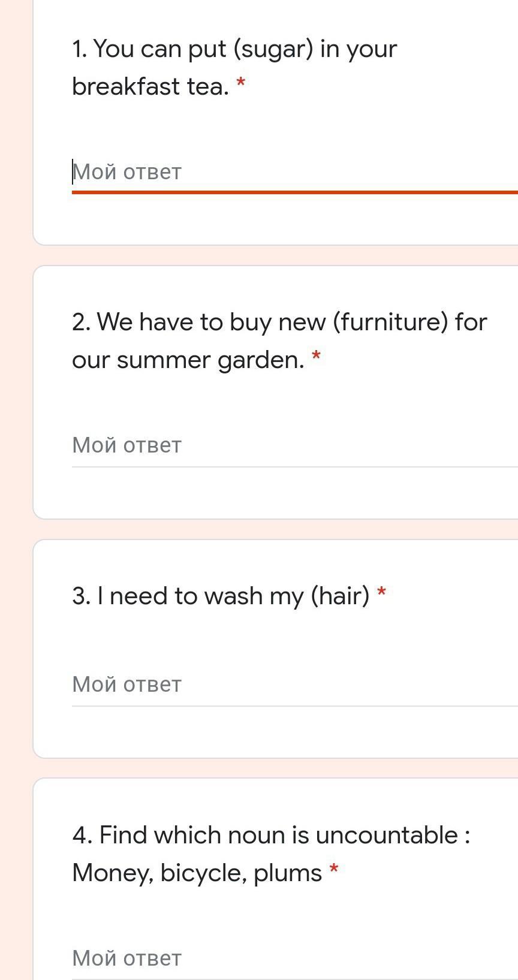Select the answer field for the hair question
518x980 pixels.
[x=294, y=685]
